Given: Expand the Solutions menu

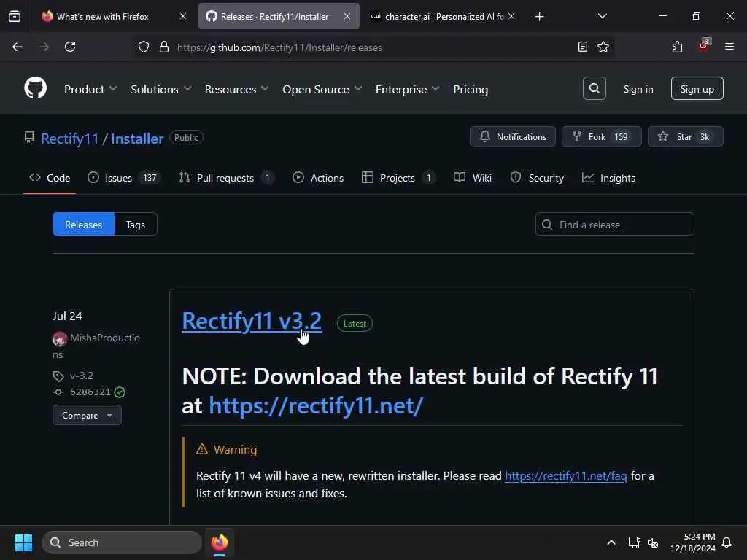Looking at the screenshot, I should tap(161, 89).
